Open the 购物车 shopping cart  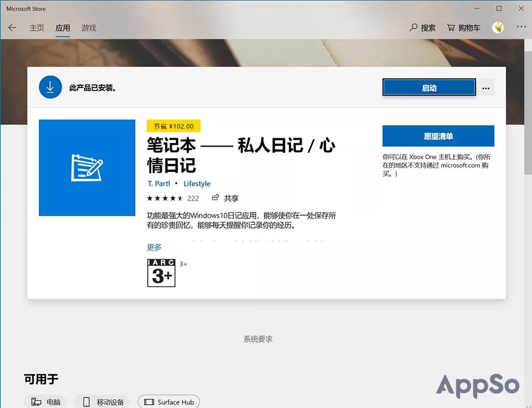point(463,28)
